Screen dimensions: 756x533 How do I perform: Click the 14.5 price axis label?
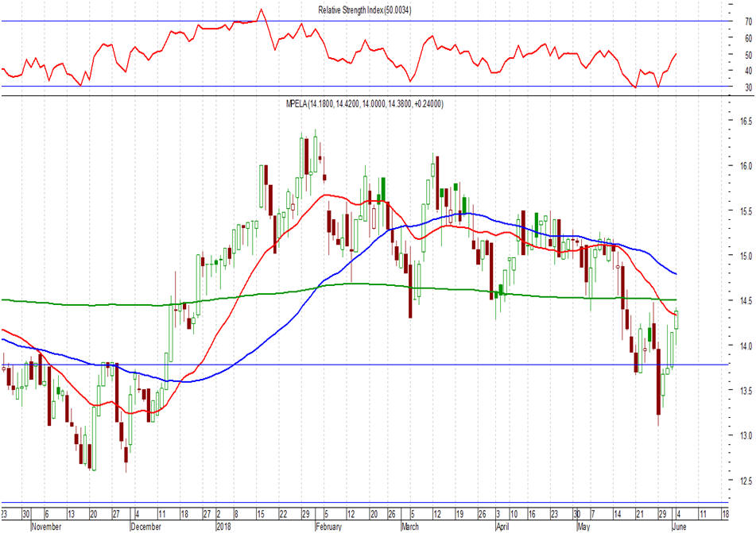(x=746, y=301)
